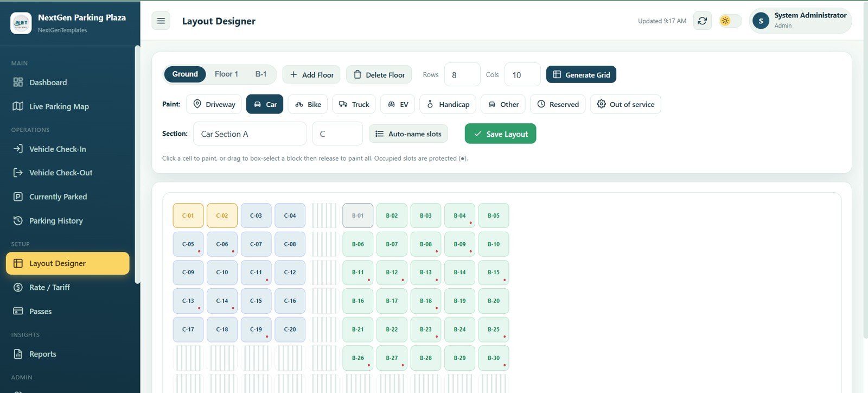Select parking slot B-05
Screen dimensions: 868x393
[494, 215]
